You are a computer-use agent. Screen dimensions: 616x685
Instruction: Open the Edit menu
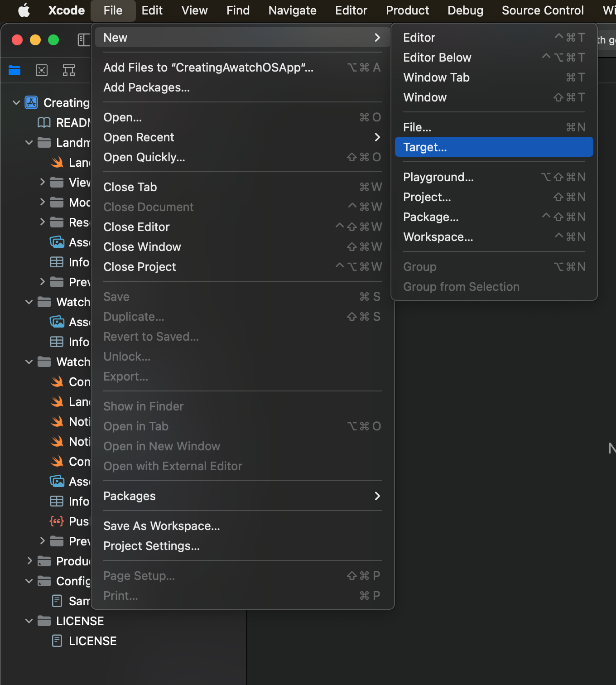click(x=152, y=10)
